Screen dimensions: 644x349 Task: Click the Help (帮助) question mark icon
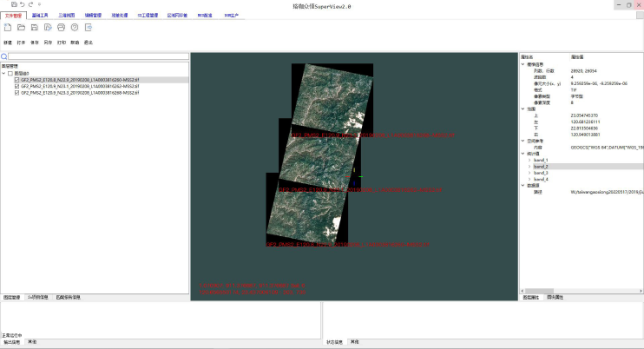click(75, 28)
